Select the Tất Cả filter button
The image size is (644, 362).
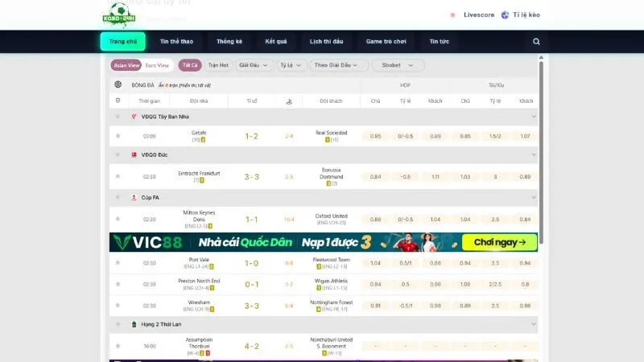[x=190, y=65]
